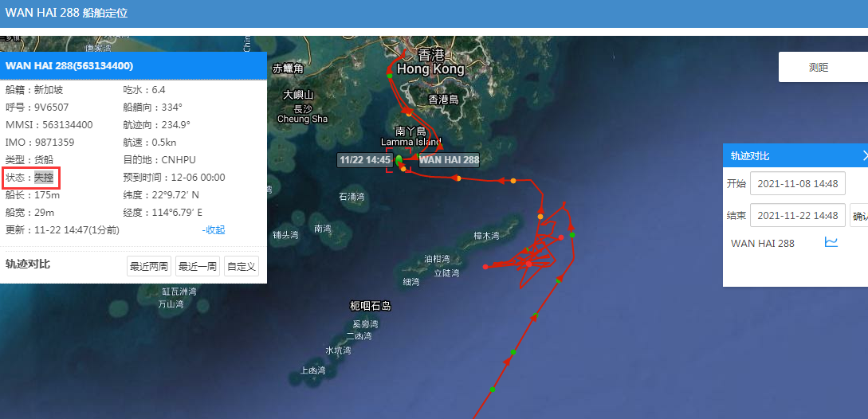The image size is (868, 419).
Task: Click the WAN HAI 288(563134400) panel header
Action: [x=133, y=66]
